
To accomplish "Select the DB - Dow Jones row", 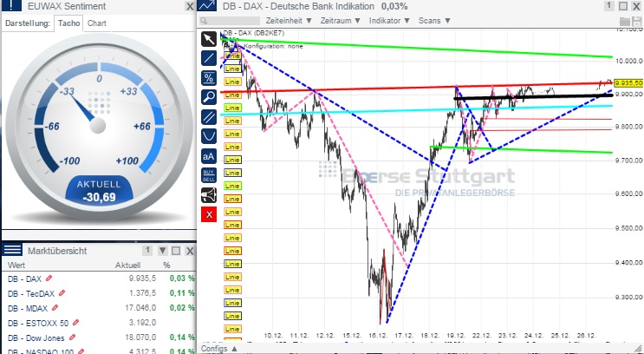I will pyautogui.click(x=99, y=338).
